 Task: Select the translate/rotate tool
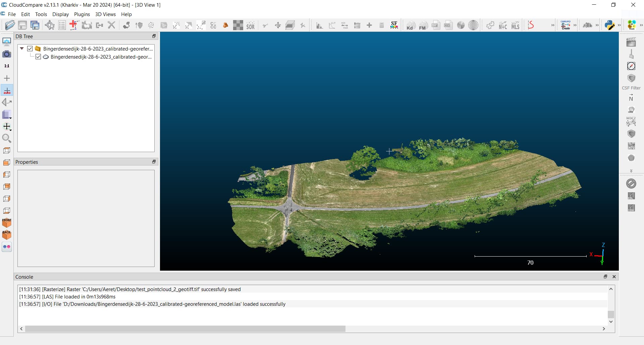278,25
